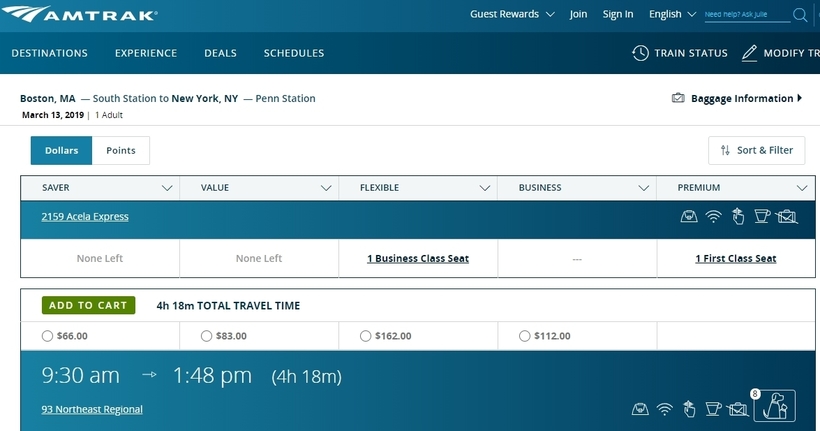820x431 pixels.
Task: Click the 1:48 pm arrival time
Action: (x=212, y=376)
